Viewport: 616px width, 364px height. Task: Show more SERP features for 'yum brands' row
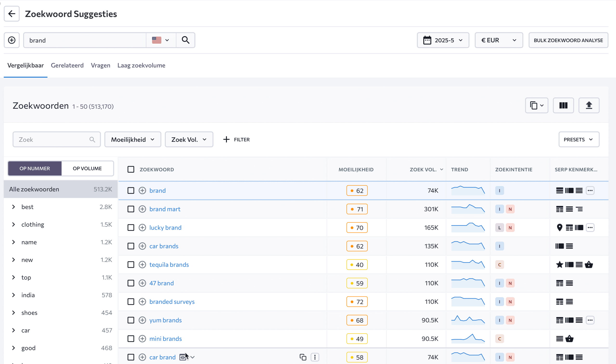point(590,320)
